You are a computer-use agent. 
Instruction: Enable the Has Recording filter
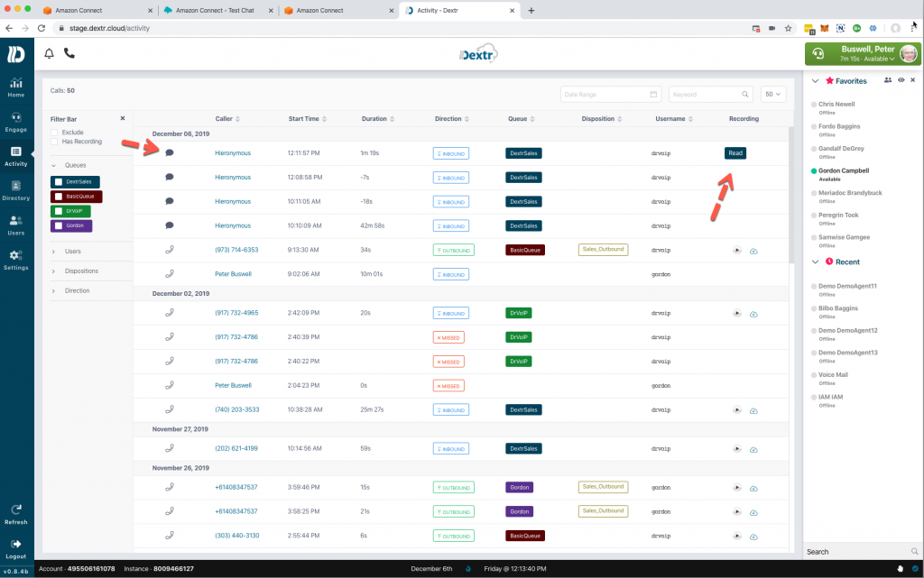(x=54, y=142)
